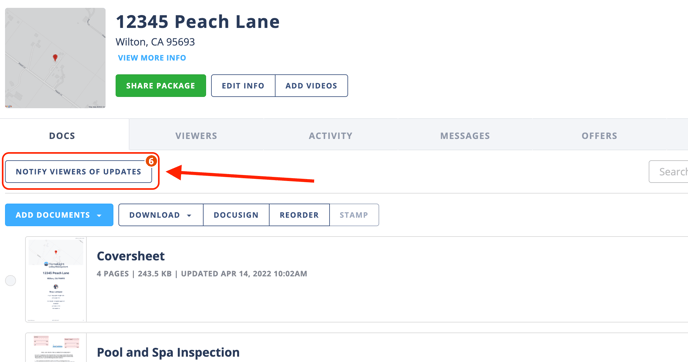Open Edit Info

coord(243,86)
